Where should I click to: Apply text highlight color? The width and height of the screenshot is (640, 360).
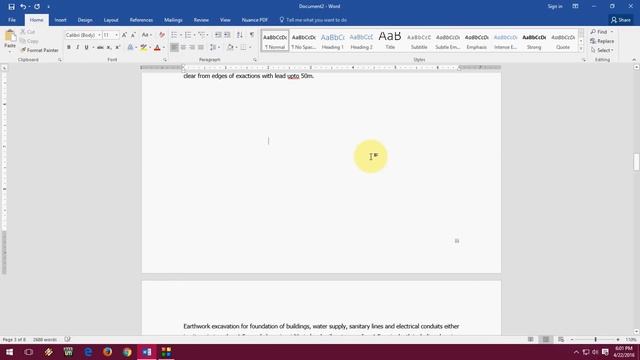pyautogui.click(x=144, y=48)
